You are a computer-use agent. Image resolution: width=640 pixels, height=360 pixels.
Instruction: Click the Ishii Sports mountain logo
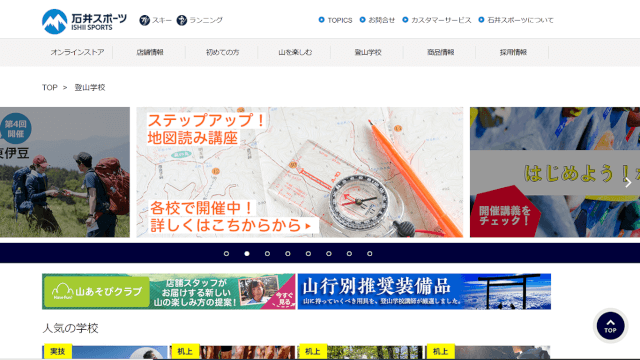[x=54, y=21]
